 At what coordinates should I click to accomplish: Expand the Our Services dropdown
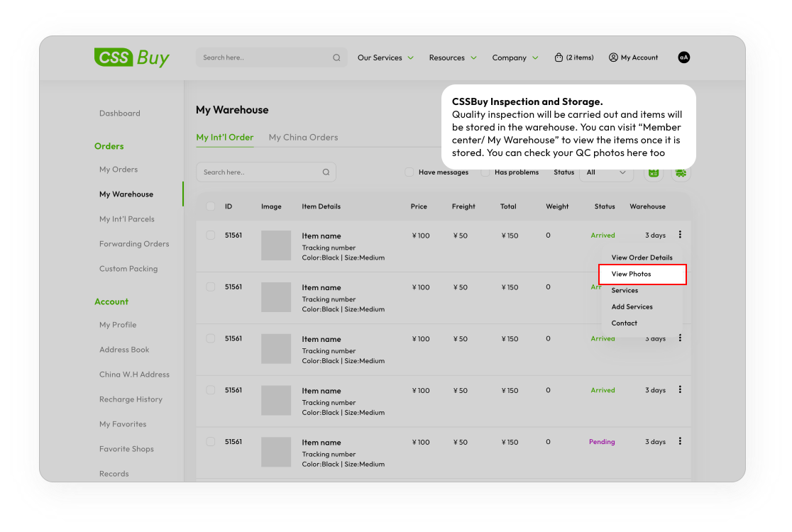[x=385, y=58]
